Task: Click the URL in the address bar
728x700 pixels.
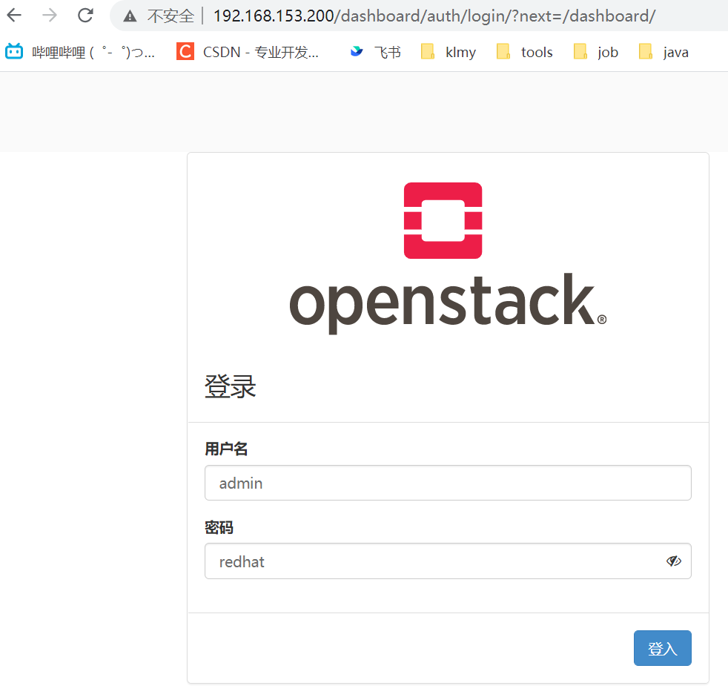Action: pyautogui.click(x=434, y=16)
